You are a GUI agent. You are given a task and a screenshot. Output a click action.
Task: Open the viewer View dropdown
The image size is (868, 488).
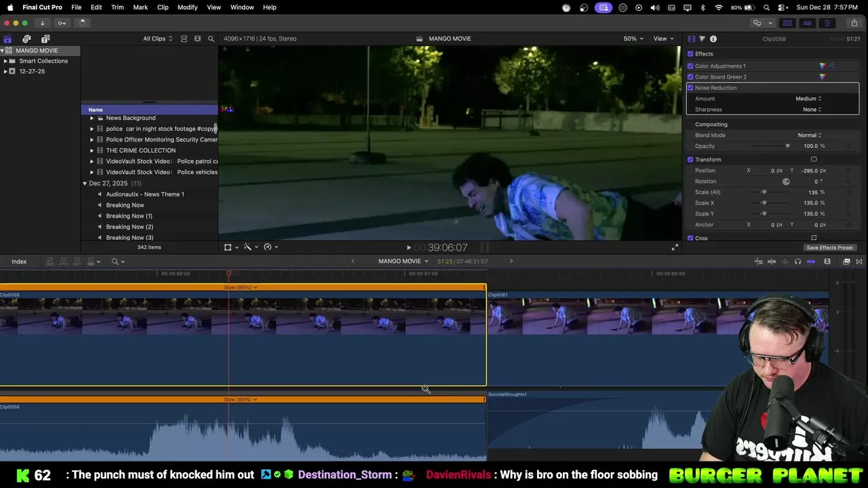click(x=663, y=39)
